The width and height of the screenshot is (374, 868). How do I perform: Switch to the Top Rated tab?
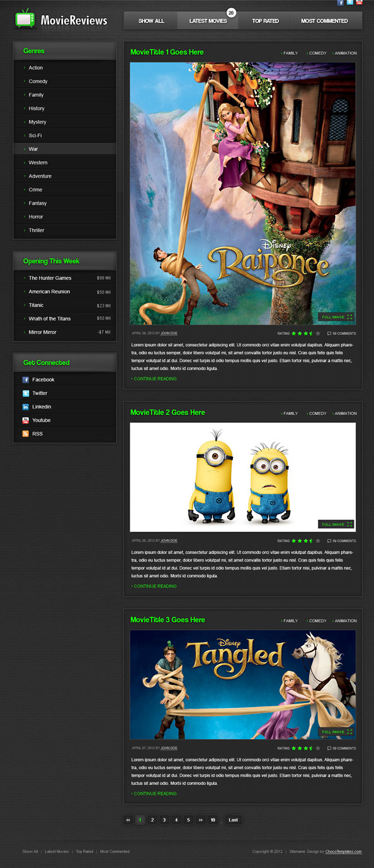(265, 21)
